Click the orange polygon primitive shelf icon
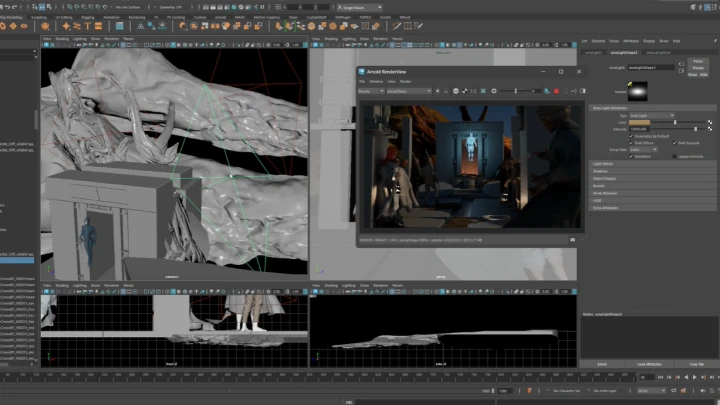This screenshot has height=405, width=720. 45,26
